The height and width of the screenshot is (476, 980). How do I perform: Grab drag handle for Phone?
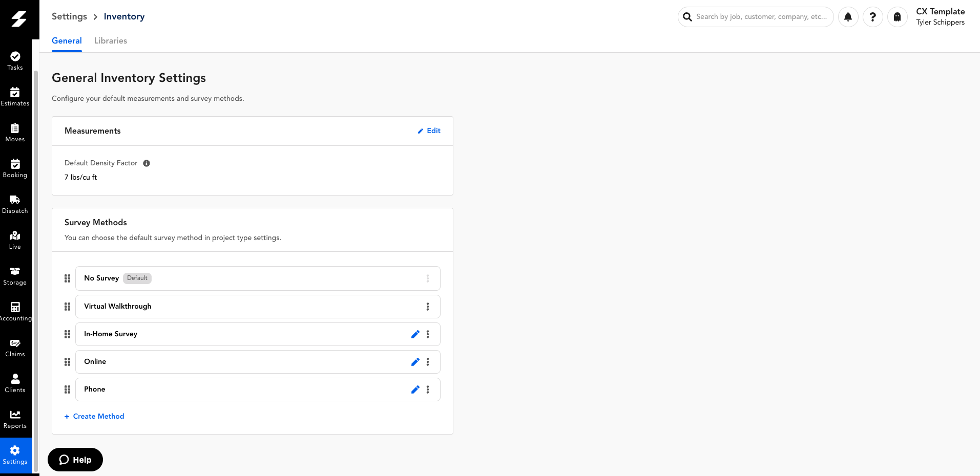67,390
